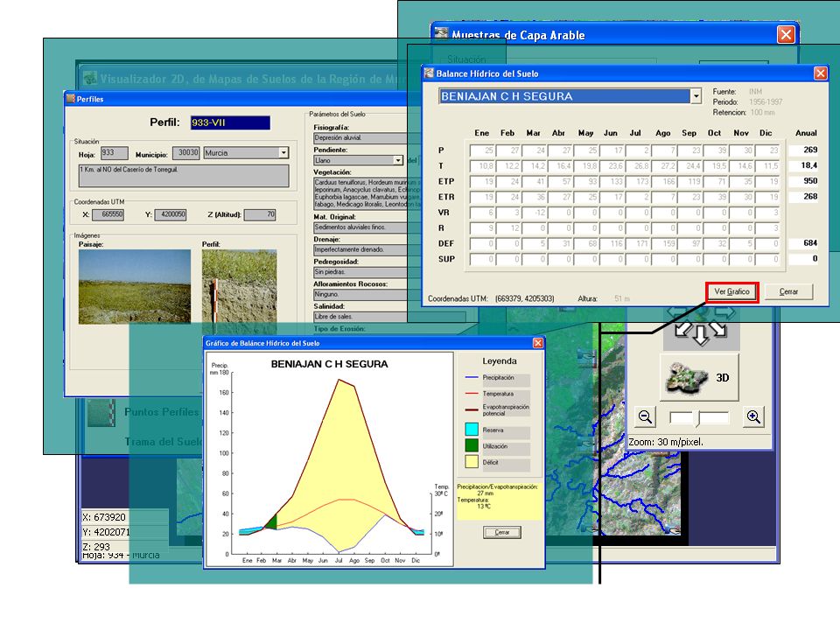840x630 pixels.
Task: Click the Ver Grafico button
Action: (731, 292)
